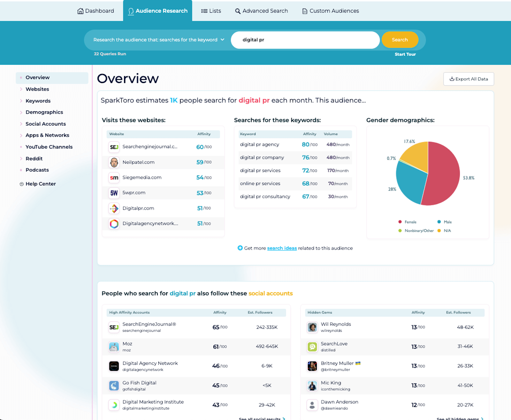Open the research type dropdown
This screenshot has height=420, width=511.
(159, 40)
